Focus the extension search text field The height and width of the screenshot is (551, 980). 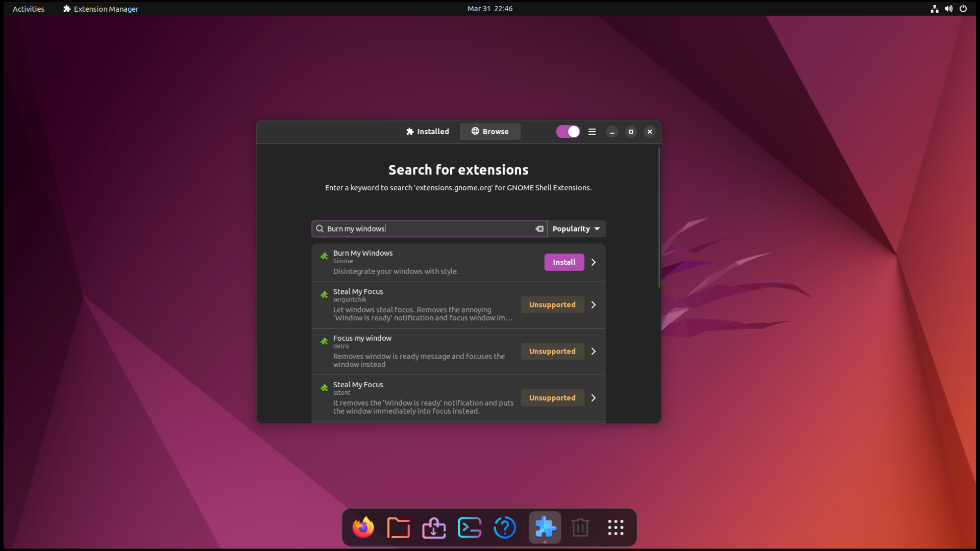tap(430, 229)
